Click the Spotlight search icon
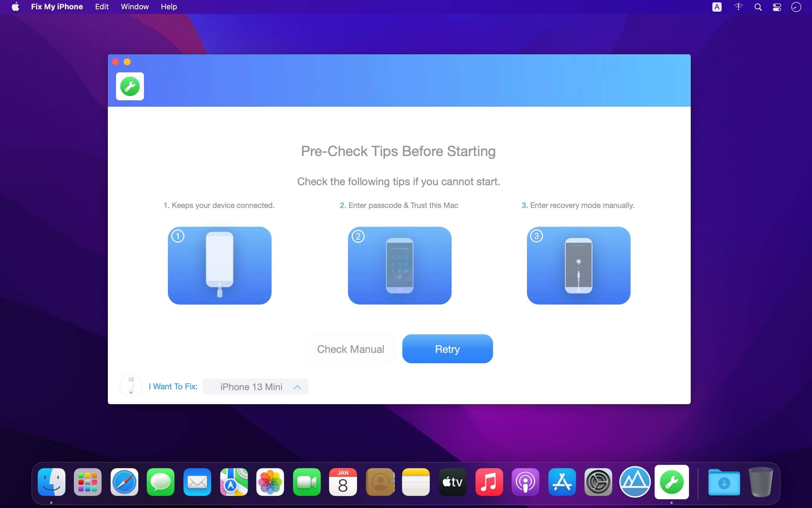 tap(758, 7)
